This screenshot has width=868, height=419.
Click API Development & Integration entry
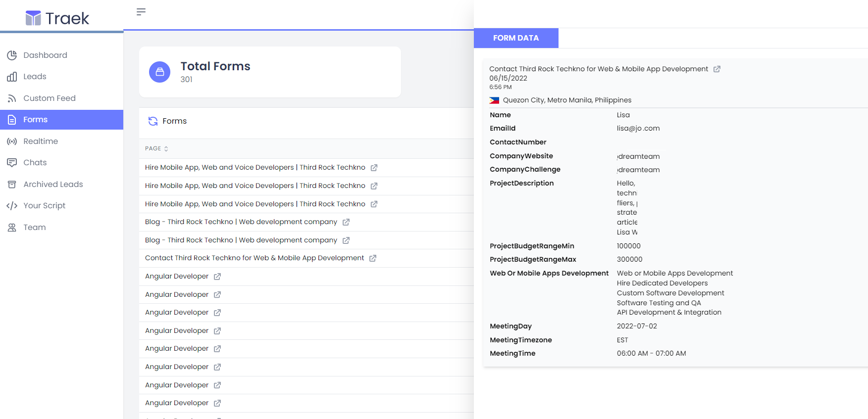pos(669,313)
